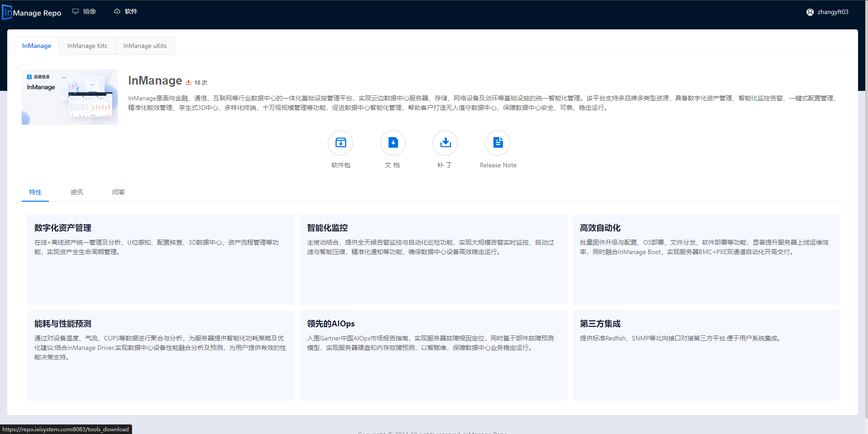Click the InManage product thumbnail image

coord(70,97)
